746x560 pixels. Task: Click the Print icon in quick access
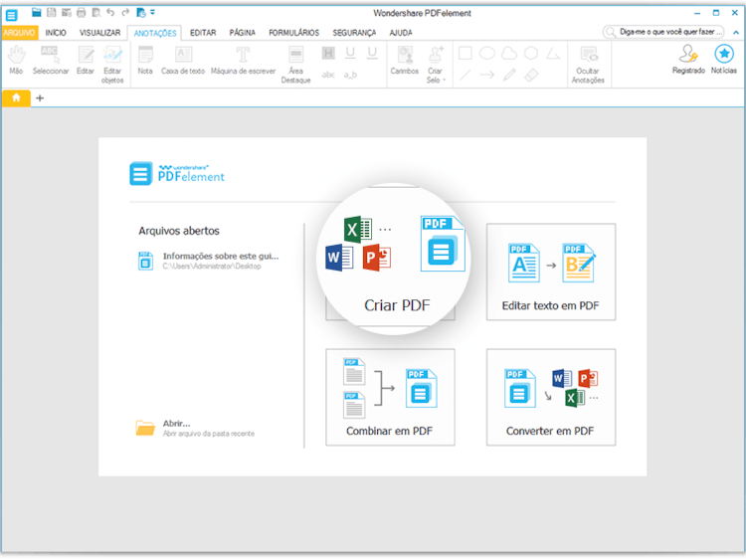tap(81, 12)
